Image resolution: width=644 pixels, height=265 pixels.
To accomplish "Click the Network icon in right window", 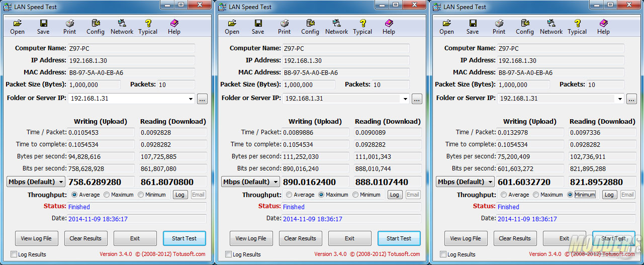I will click(551, 23).
